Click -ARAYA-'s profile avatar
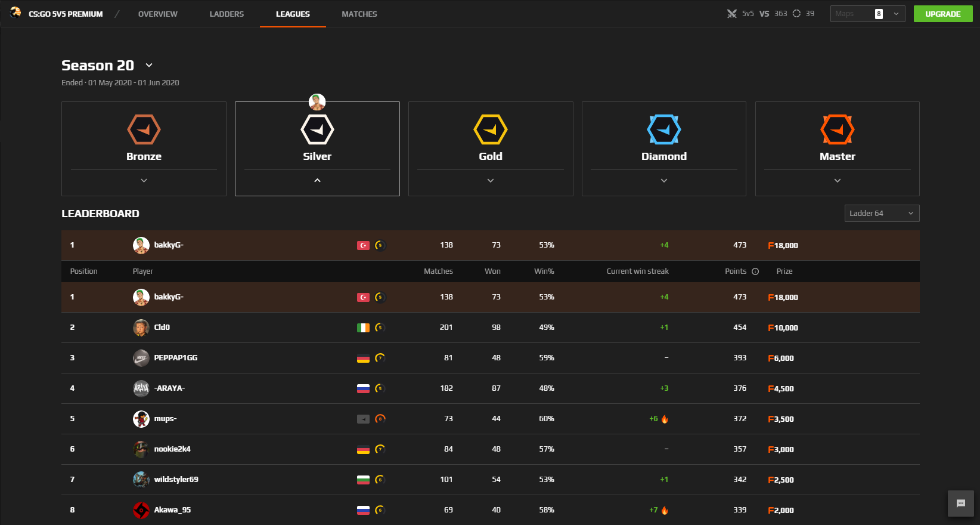980x525 pixels. (x=141, y=388)
